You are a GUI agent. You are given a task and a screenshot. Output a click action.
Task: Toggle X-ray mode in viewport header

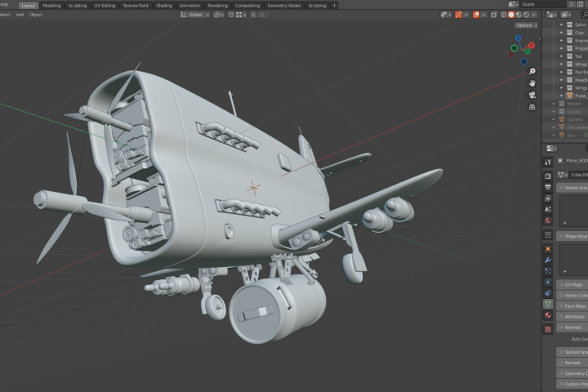[494, 15]
